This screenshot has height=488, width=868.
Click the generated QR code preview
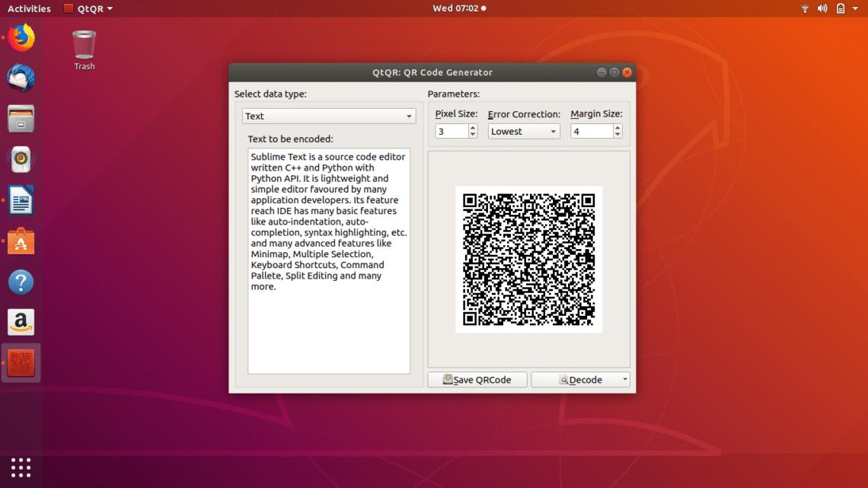click(528, 259)
